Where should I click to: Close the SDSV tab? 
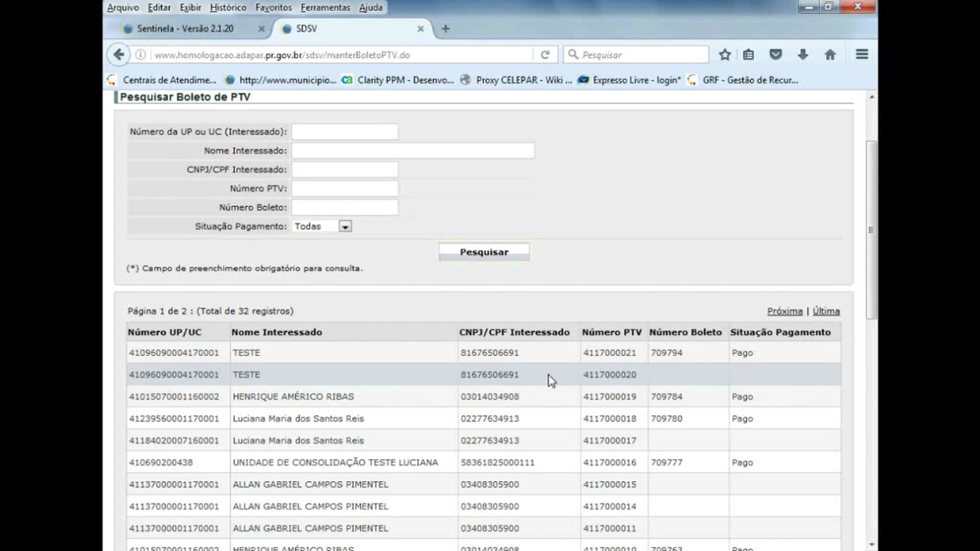pyautogui.click(x=420, y=29)
